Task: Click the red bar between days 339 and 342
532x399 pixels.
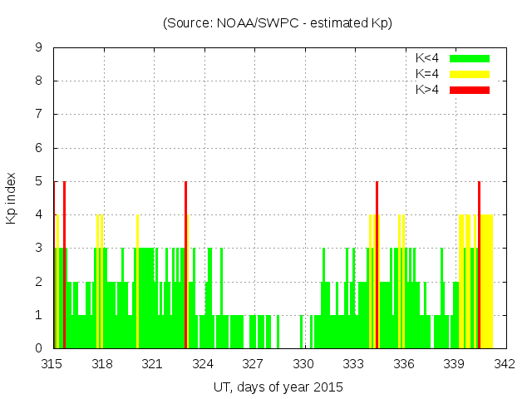Action: click(479, 264)
